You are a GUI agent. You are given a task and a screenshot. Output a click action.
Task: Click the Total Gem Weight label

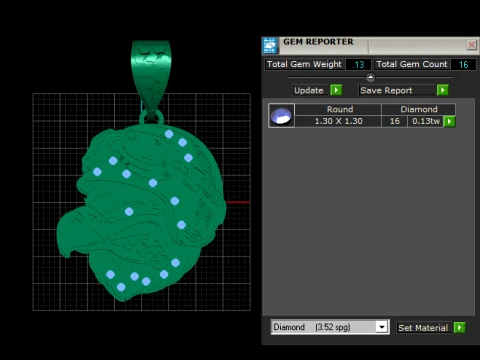click(x=304, y=64)
